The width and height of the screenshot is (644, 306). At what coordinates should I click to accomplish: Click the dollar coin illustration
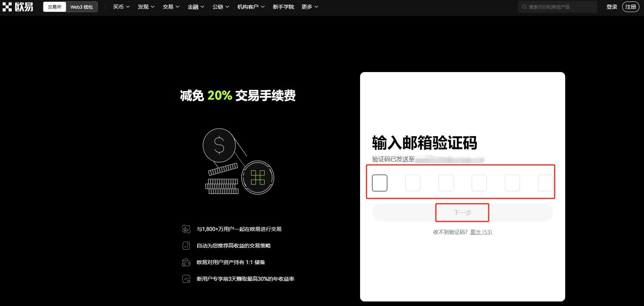pos(219,145)
